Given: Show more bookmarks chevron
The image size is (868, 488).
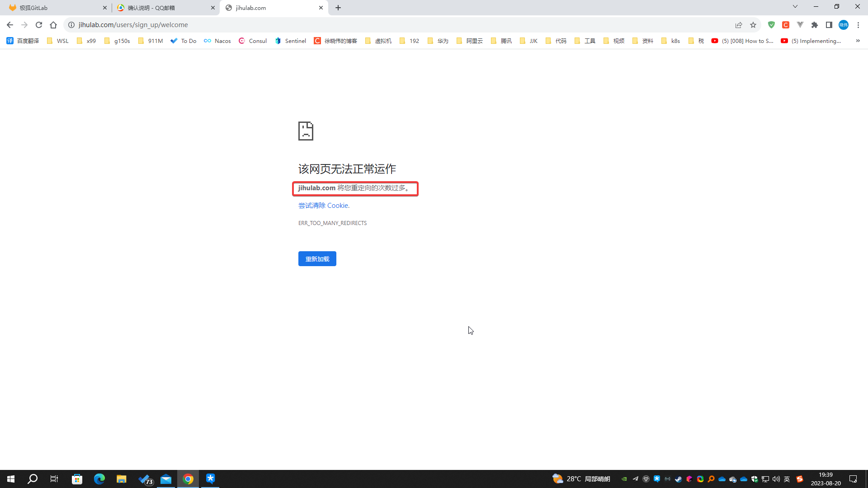Looking at the screenshot, I should [x=858, y=41].
